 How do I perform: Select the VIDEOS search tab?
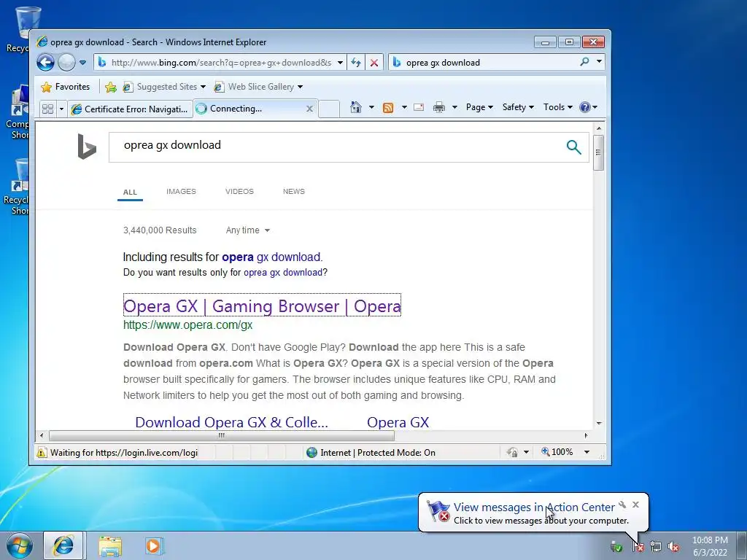(x=239, y=192)
